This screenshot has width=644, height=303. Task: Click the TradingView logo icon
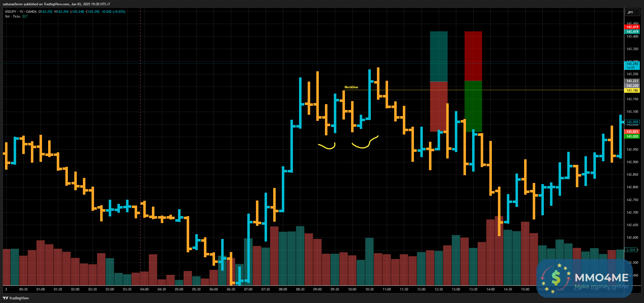coord(5,298)
